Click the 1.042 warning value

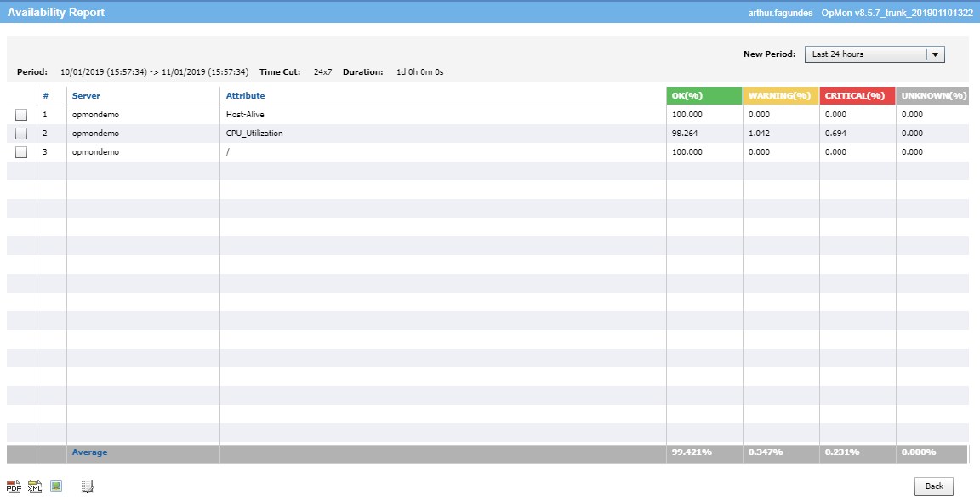point(760,134)
